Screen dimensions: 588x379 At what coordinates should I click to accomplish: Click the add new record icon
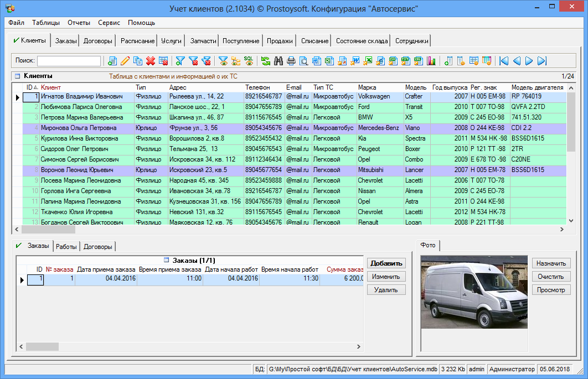112,61
